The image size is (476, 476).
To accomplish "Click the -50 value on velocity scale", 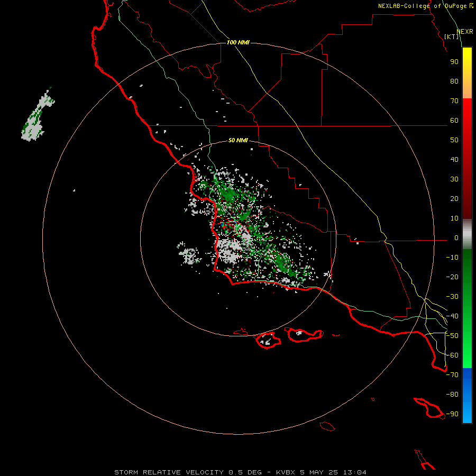I will point(452,336).
